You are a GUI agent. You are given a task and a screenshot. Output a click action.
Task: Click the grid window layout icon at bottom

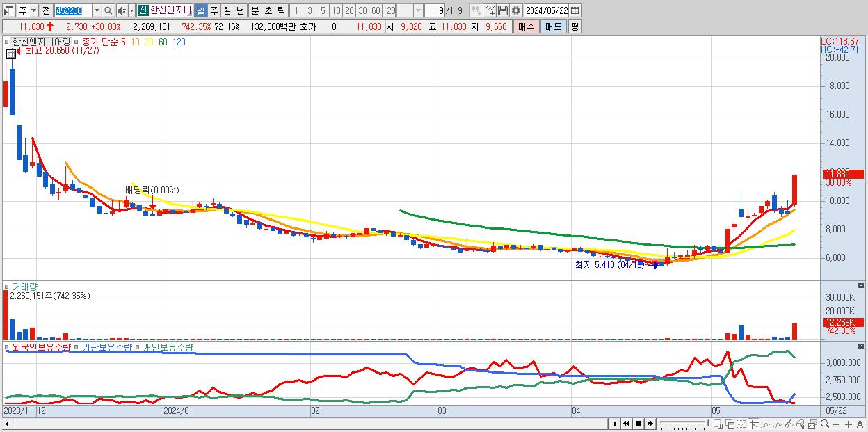[x=718, y=424]
